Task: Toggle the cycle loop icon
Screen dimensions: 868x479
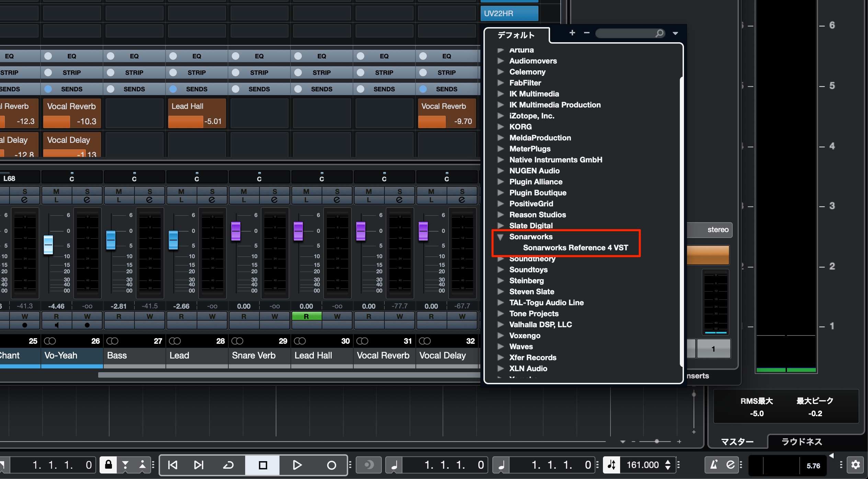Action: tap(228, 465)
